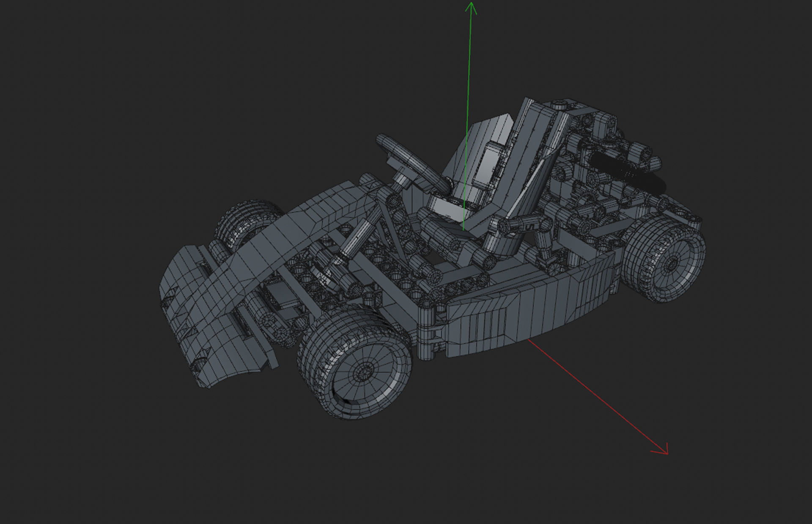Click the red X-axis arrow tip

[x=661, y=449]
